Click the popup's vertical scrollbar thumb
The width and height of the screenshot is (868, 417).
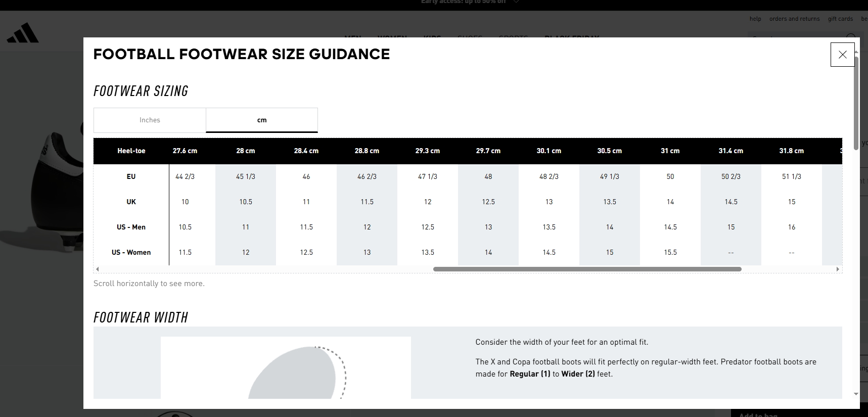(856, 101)
